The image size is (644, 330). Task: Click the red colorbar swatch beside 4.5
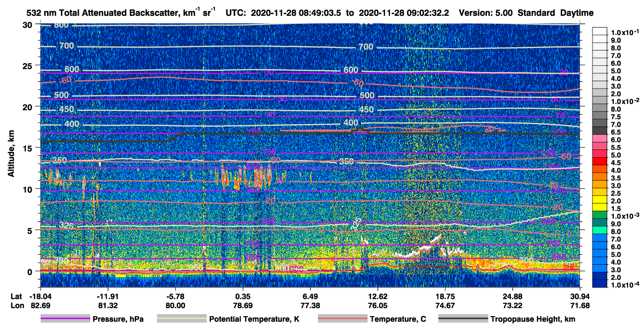[x=600, y=160]
